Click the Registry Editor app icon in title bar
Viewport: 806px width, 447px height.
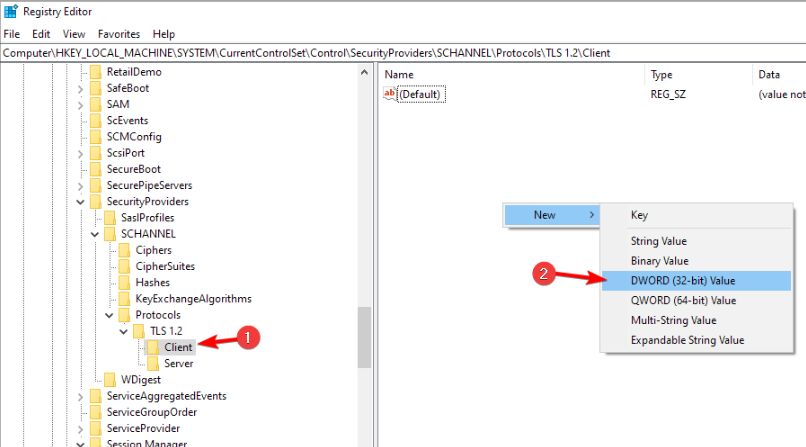[x=10, y=11]
